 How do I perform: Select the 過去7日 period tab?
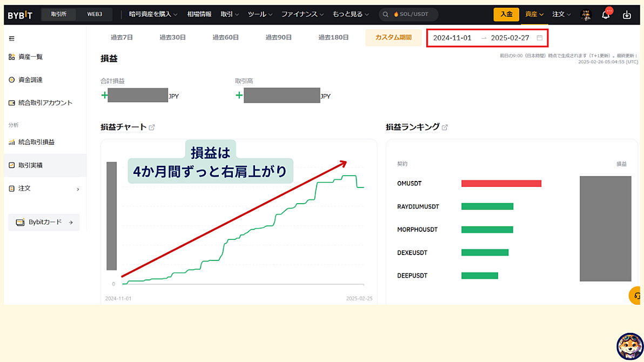pyautogui.click(x=122, y=37)
